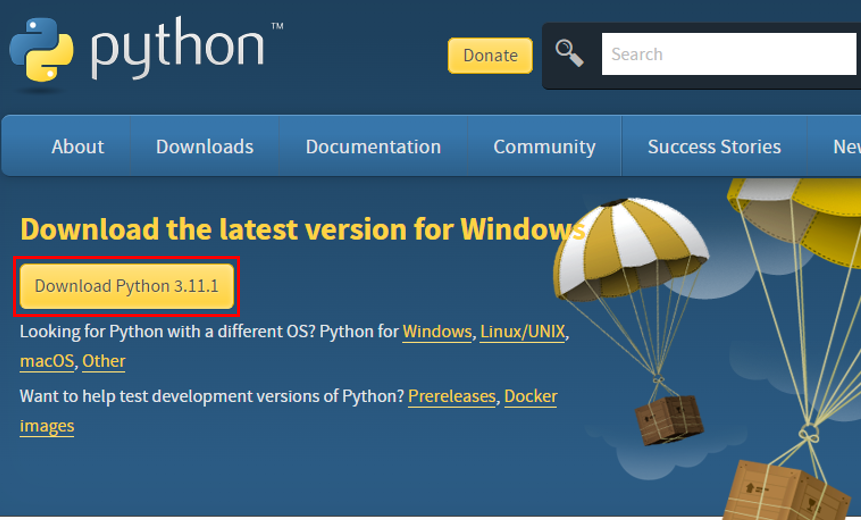The height and width of the screenshot is (520, 861).
Task: Follow the Linux/UNIX link
Action: coord(522,332)
